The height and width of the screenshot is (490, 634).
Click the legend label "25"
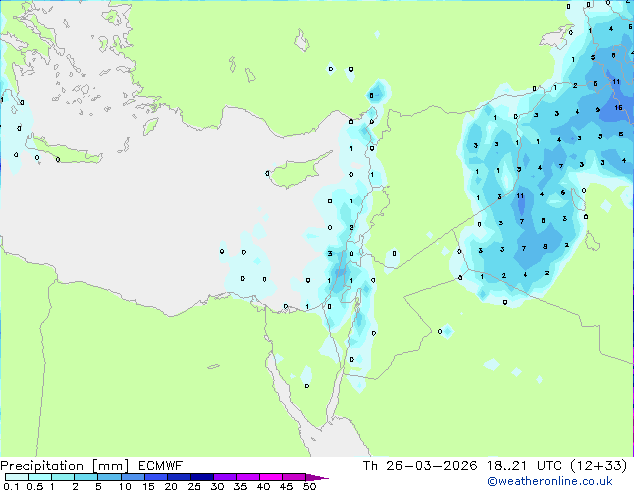click(x=194, y=486)
